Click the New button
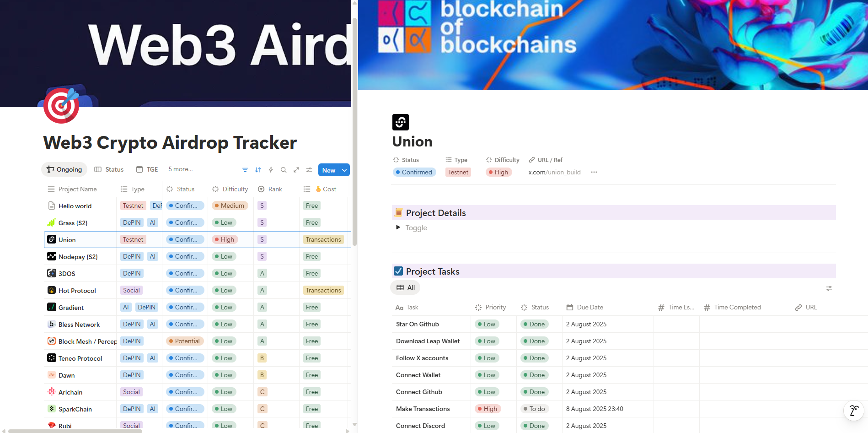Image resolution: width=868 pixels, height=433 pixels. coord(329,170)
